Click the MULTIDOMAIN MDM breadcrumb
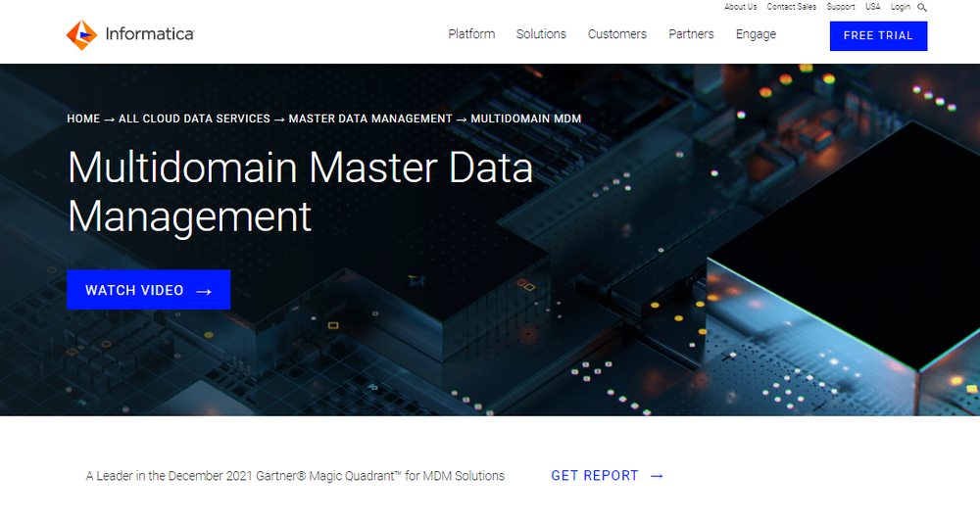Image resolution: width=980 pixels, height=525 pixels. [x=525, y=119]
